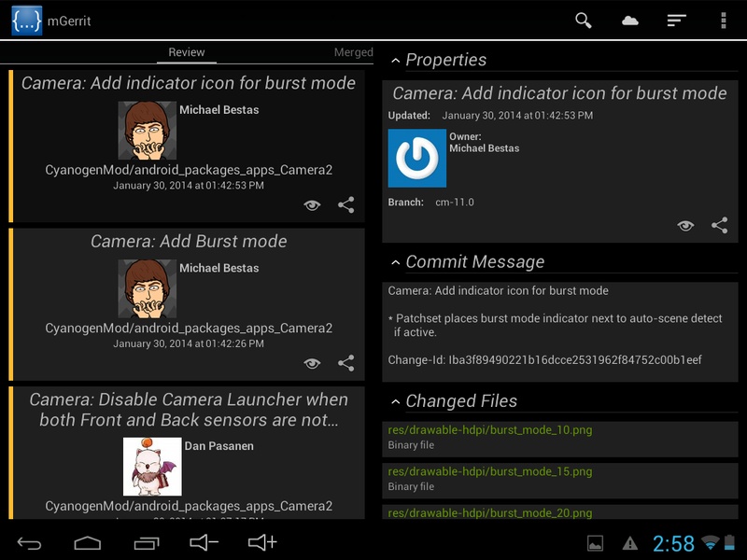747x560 pixels.
Task: Tap the Android home navigation button
Action: click(88, 543)
